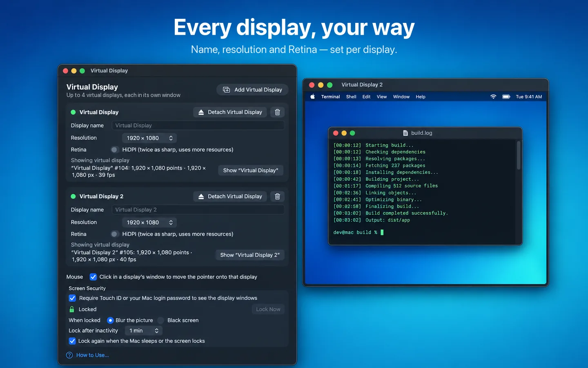Open Resolution dropdown for Virtual Display 2
The height and width of the screenshot is (368, 588).
(x=149, y=222)
